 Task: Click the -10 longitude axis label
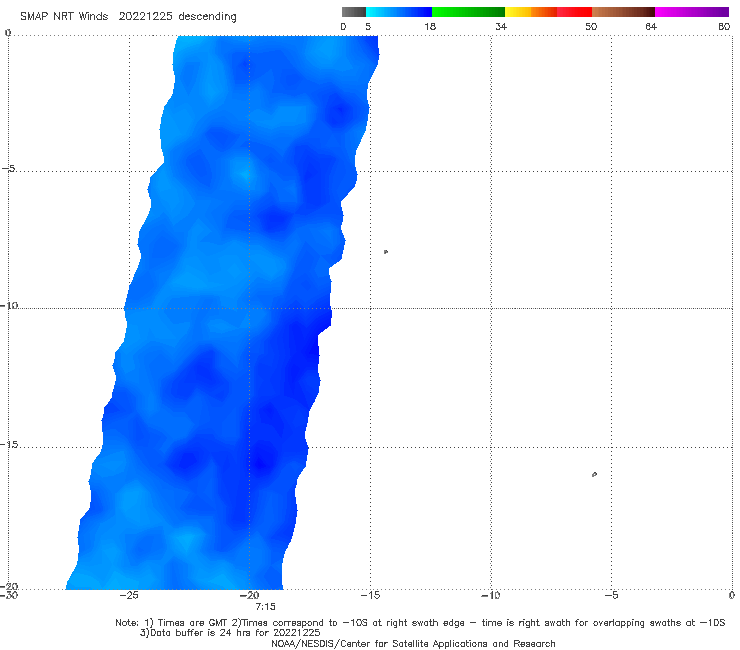491,595
